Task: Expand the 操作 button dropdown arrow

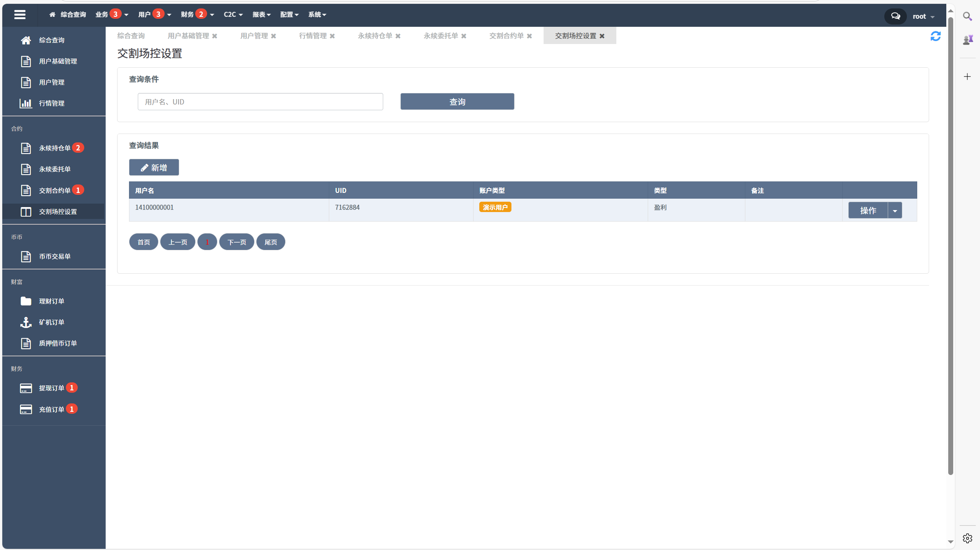Action: [x=895, y=210]
